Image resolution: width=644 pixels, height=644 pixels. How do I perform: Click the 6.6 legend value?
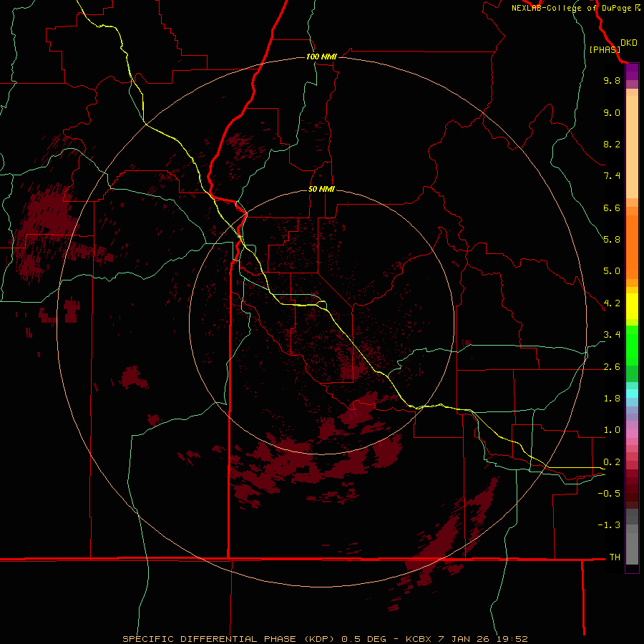(x=612, y=208)
